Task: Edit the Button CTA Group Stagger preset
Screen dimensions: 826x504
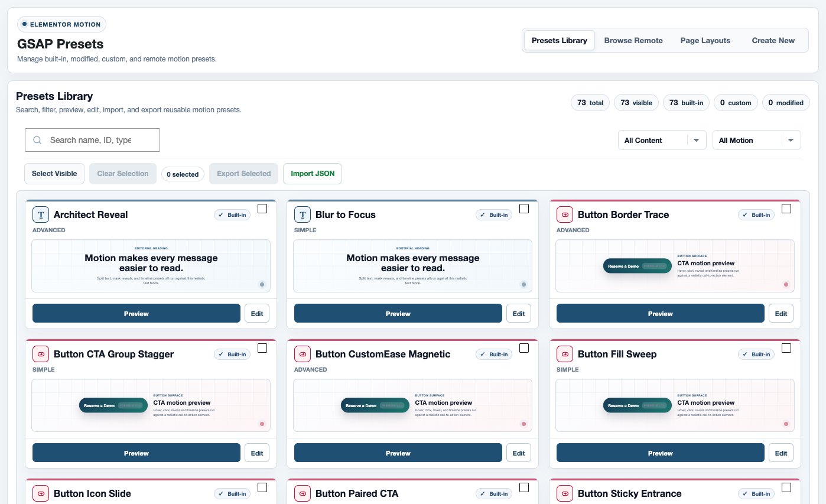Action: 257,453
